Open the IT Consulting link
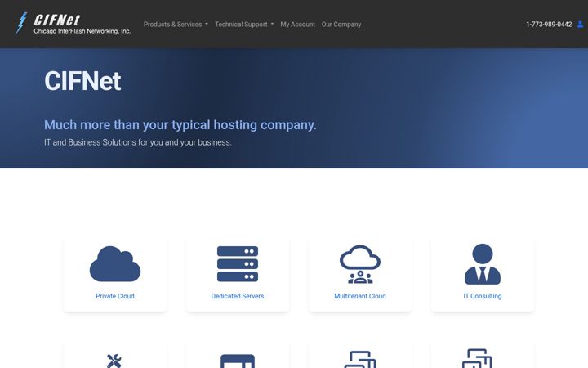The height and width of the screenshot is (368, 588). (x=483, y=296)
